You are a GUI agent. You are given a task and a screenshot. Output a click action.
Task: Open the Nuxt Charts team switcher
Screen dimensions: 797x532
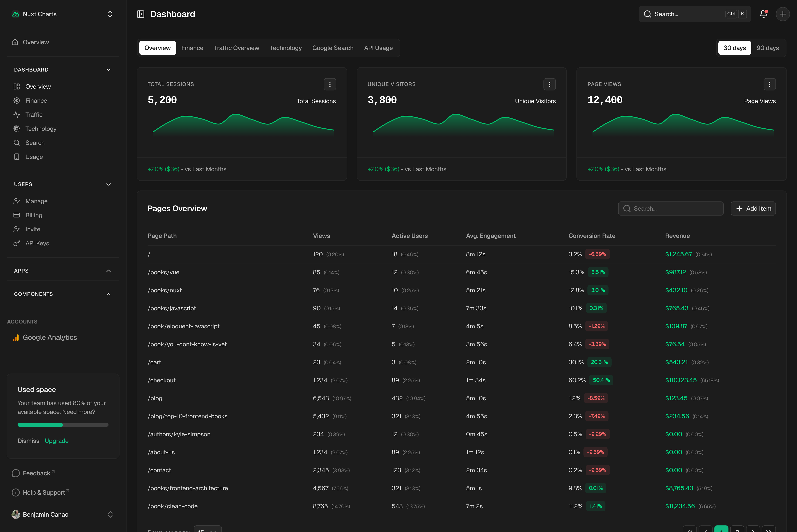click(x=63, y=14)
